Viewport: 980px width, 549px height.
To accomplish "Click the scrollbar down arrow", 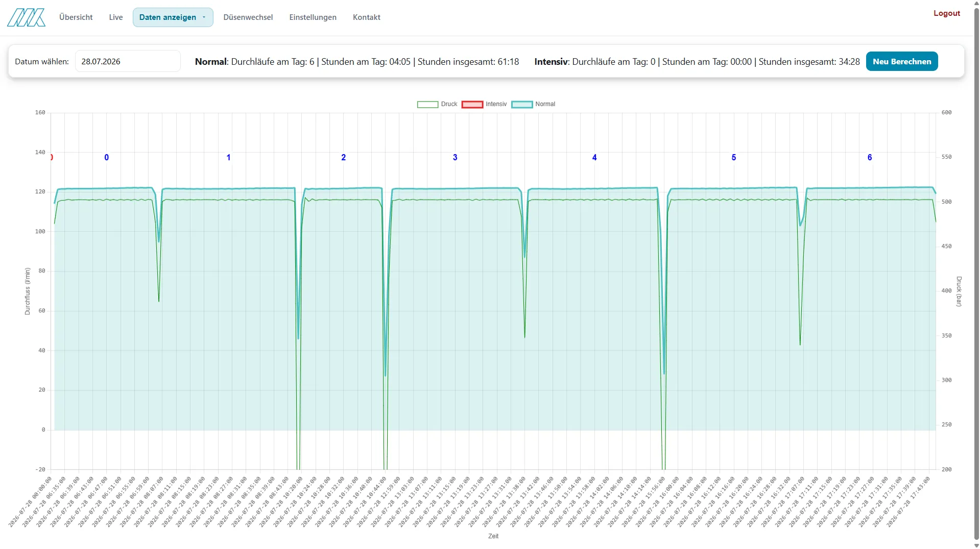I will pos(976,545).
